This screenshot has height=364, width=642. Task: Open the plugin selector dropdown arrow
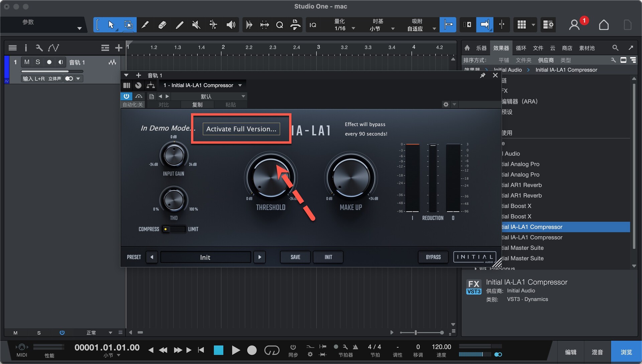[x=240, y=85]
